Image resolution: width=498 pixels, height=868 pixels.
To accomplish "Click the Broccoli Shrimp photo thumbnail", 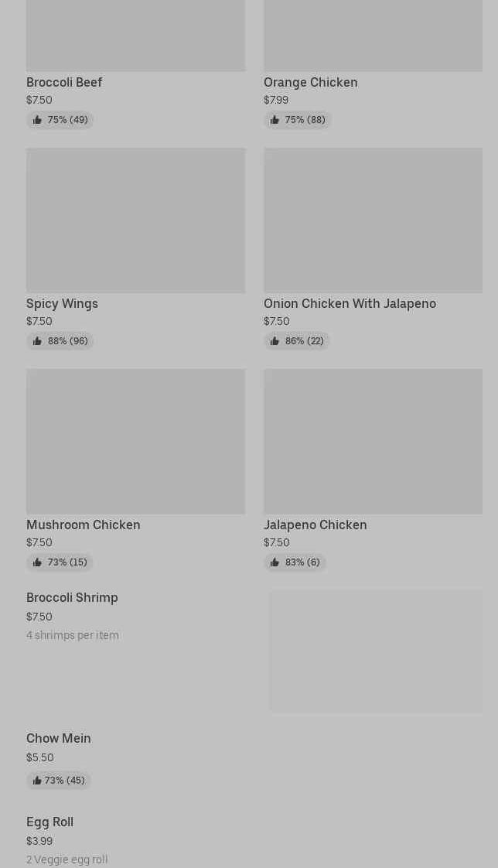I will click(x=376, y=651).
